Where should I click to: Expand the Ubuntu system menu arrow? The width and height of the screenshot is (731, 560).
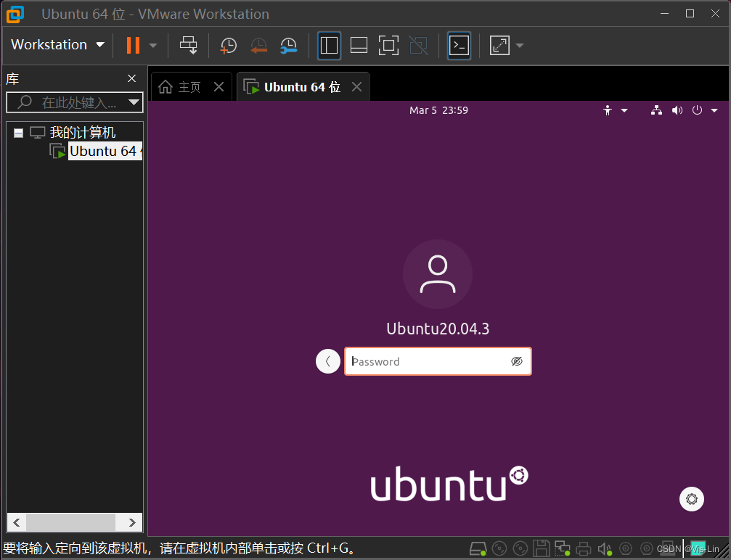point(714,111)
